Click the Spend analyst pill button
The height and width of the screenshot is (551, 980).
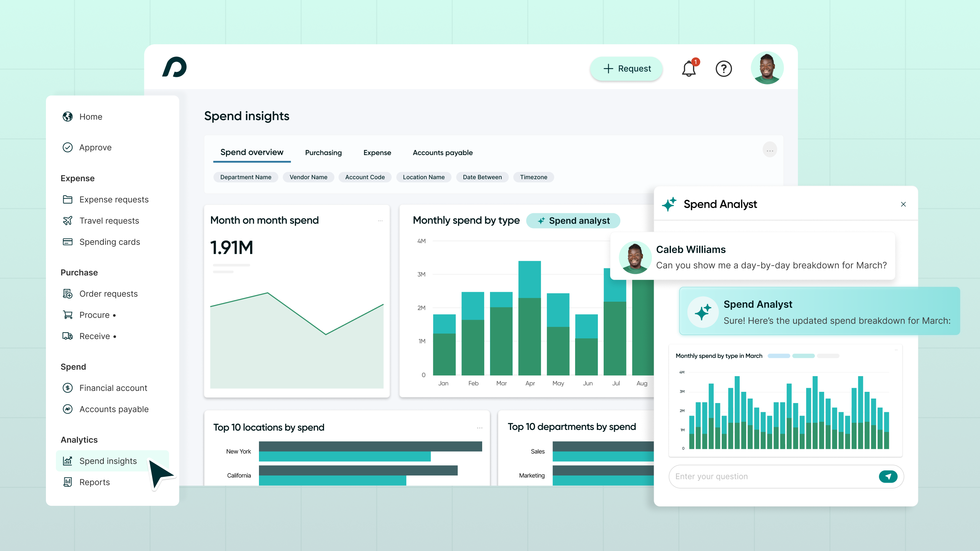(x=573, y=221)
